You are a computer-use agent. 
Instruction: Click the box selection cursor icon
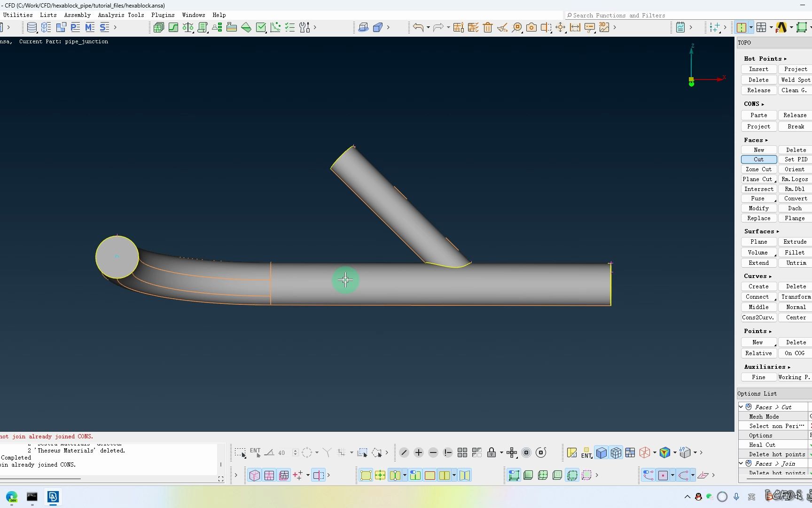tap(240, 452)
